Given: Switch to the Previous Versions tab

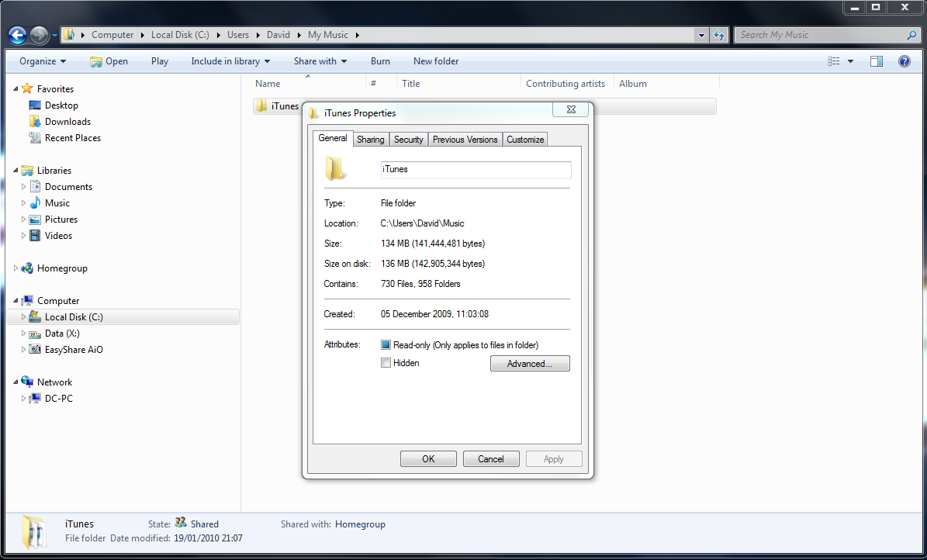Looking at the screenshot, I should click(465, 140).
